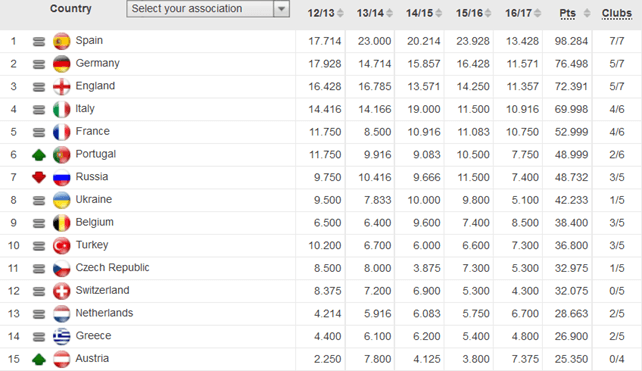The image size is (642, 371).
Task: Open the England country name
Action: click(x=95, y=86)
